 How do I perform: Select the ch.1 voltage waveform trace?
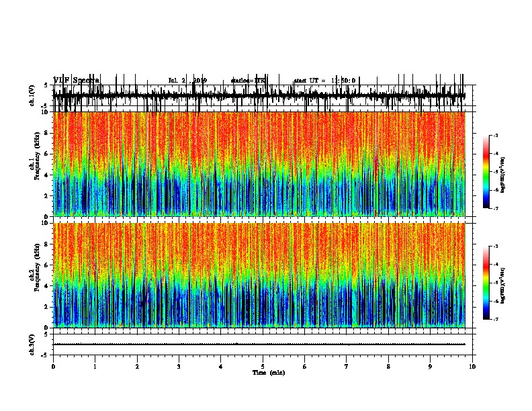[x=259, y=95]
